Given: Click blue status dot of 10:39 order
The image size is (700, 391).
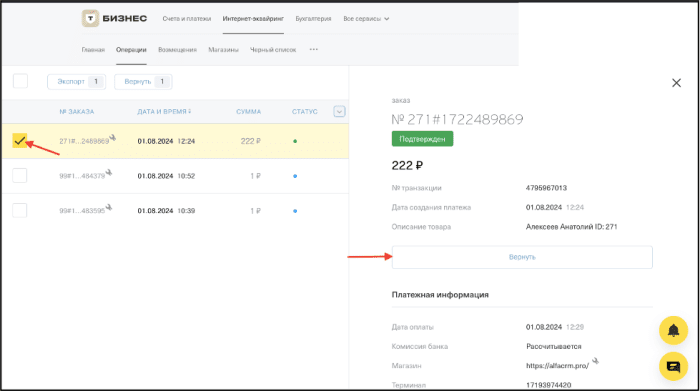Looking at the screenshot, I should 295,211.
